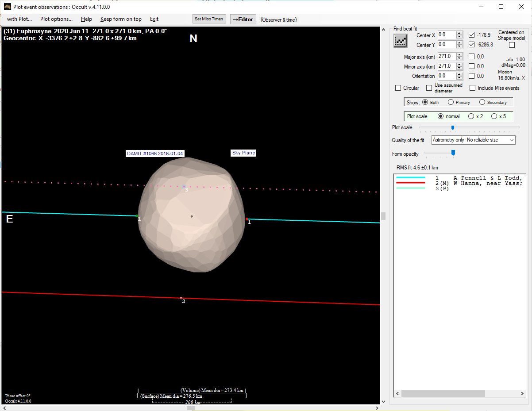The image size is (532, 411).
Task: Decrease the Major axis value
Action: point(460,58)
